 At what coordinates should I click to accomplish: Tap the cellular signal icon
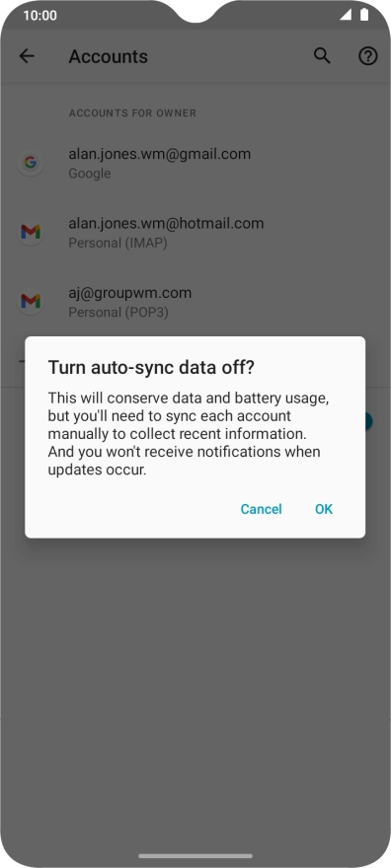(346, 15)
